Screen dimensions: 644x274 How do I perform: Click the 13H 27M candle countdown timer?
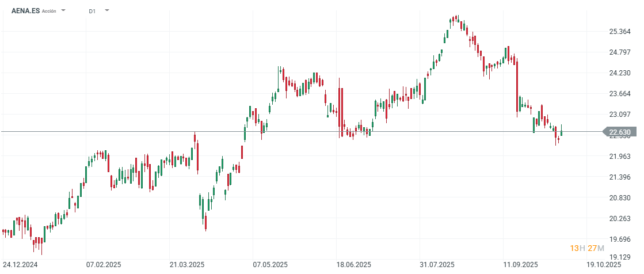pyautogui.click(x=587, y=248)
